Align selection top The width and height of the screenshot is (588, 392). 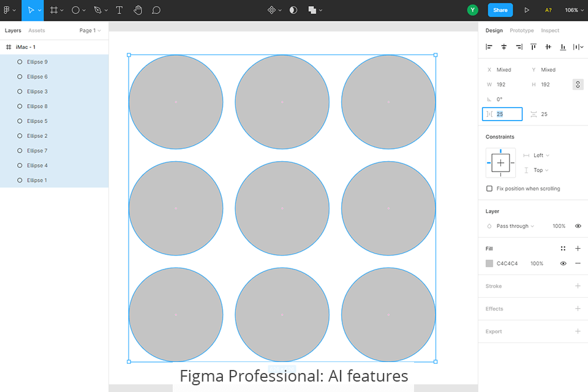pyautogui.click(x=533, y=47)
